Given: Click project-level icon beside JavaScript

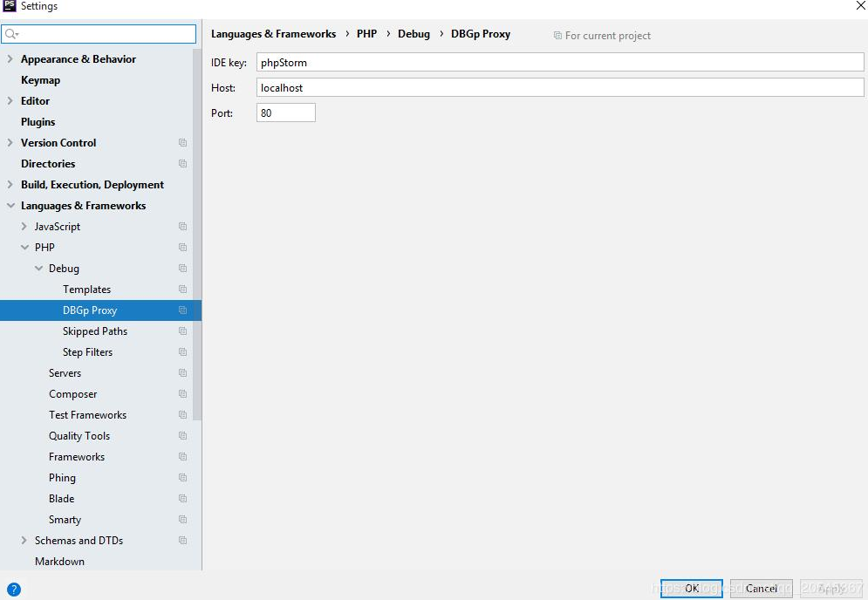Looking at the screenshot, I should (182, 227).
